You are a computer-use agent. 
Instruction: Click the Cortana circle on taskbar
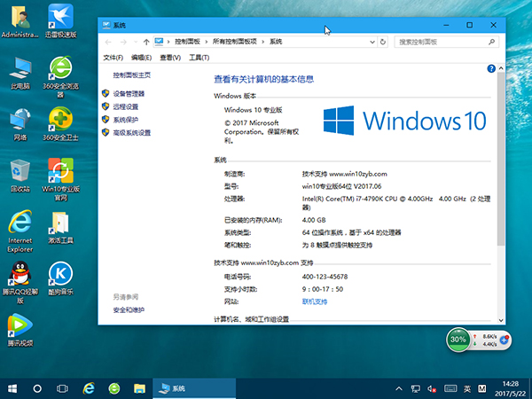37,388
